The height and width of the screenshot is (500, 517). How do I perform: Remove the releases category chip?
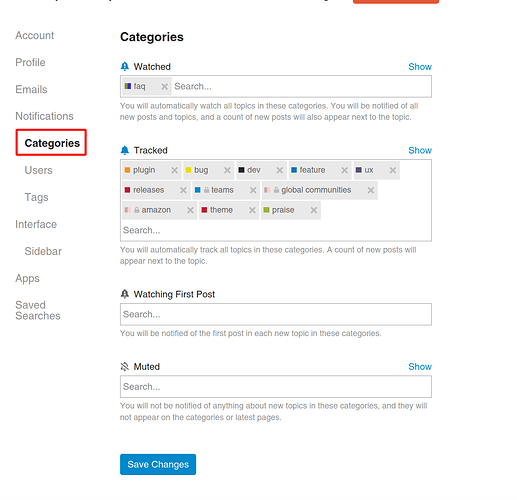tap(183, 190)
